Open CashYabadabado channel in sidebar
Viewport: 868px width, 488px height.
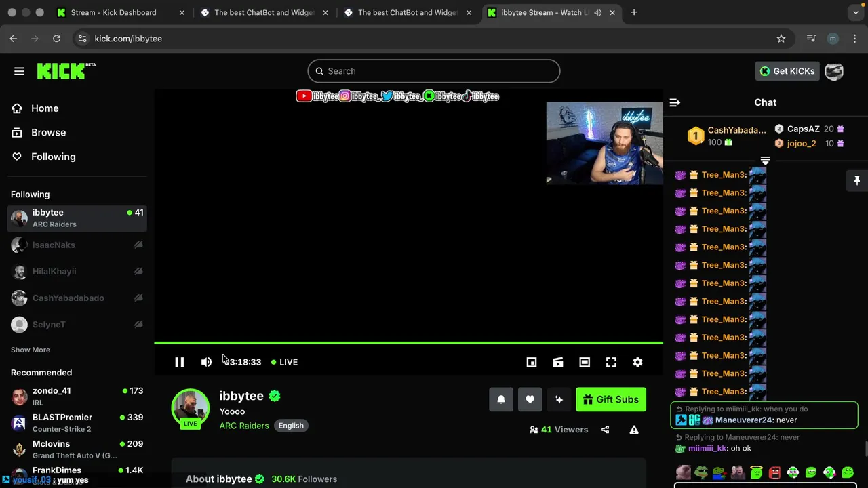(x=77, y=298)
